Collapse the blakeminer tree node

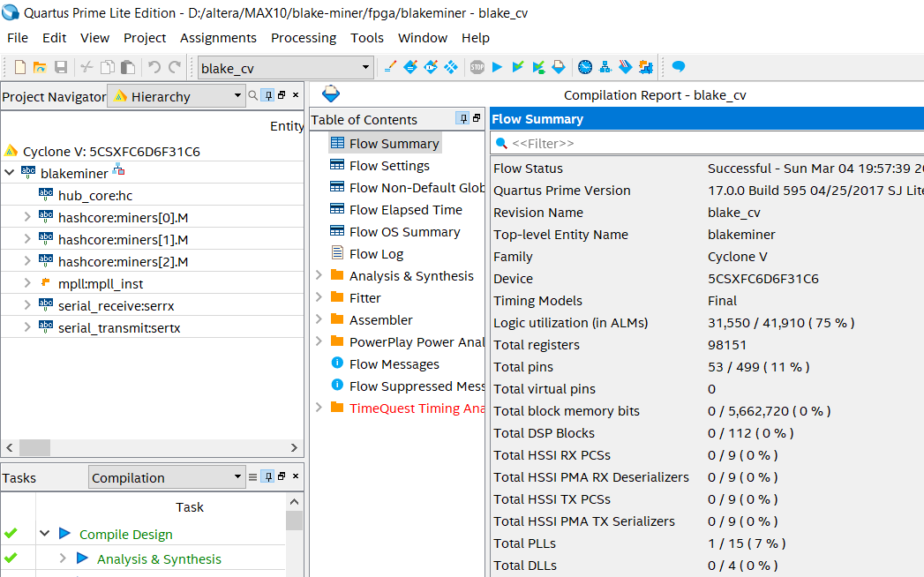pos(10,173)
